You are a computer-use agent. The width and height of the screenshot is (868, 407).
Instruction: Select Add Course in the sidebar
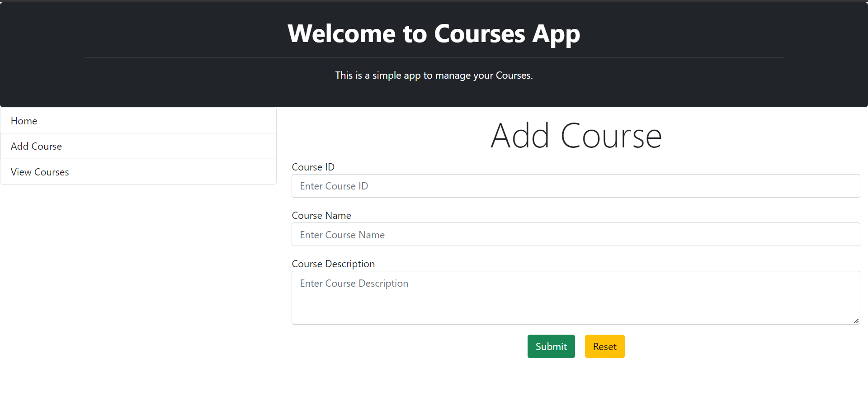point(138,146)
